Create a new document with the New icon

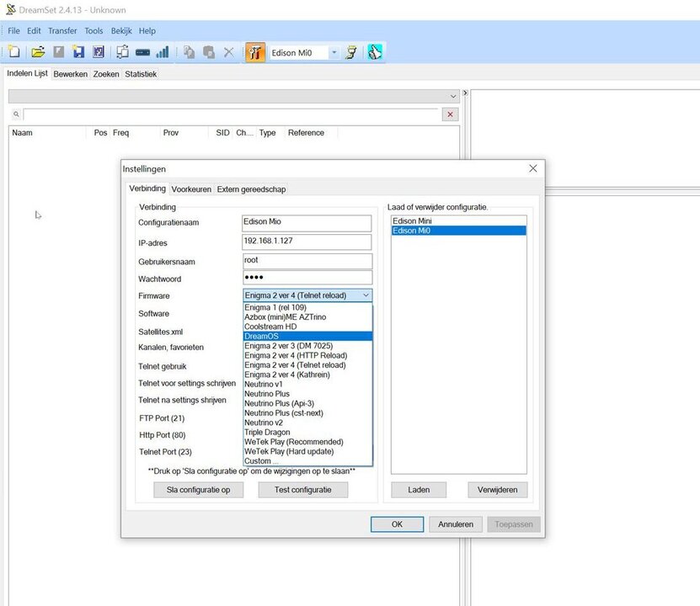pos(13,51)
